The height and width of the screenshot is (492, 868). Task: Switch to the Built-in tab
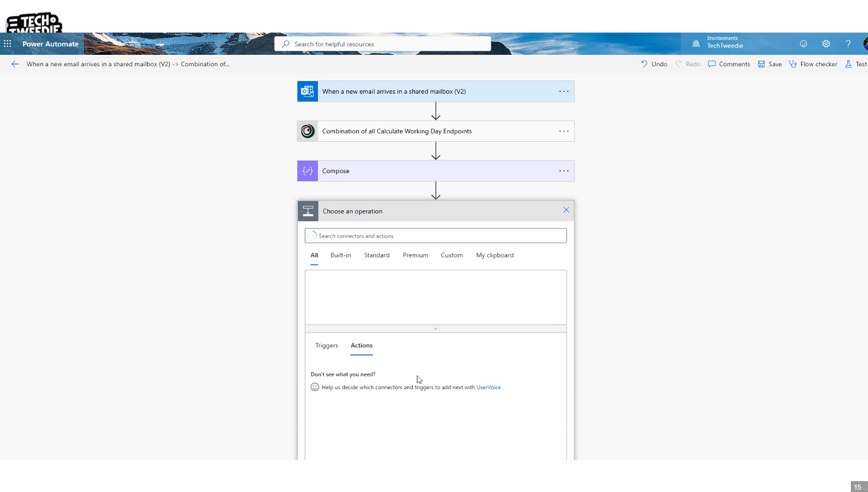pyautogui.click(x=340, y=255)
